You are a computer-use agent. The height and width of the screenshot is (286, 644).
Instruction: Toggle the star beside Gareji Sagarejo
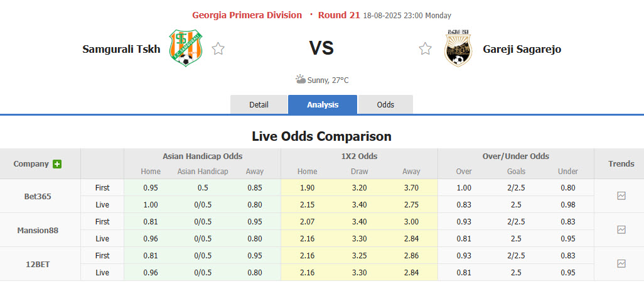[x=426, y=48]
